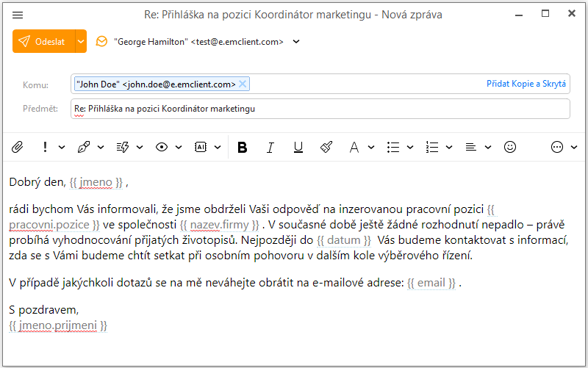Expand the Odeslat send options arrow
588x368 pixels.
pyautogui.click(x=80, y=42)
